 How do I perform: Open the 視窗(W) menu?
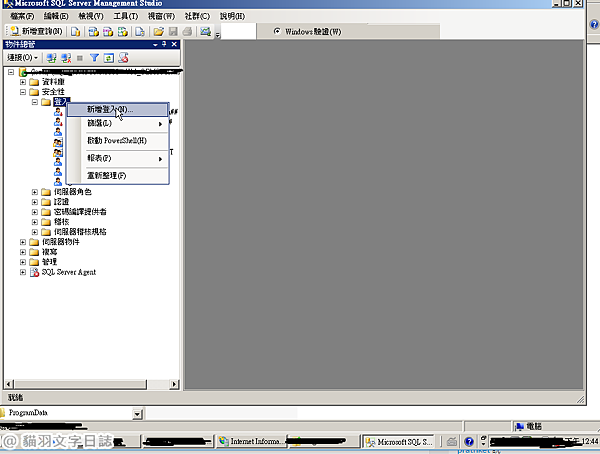(161, 16)
